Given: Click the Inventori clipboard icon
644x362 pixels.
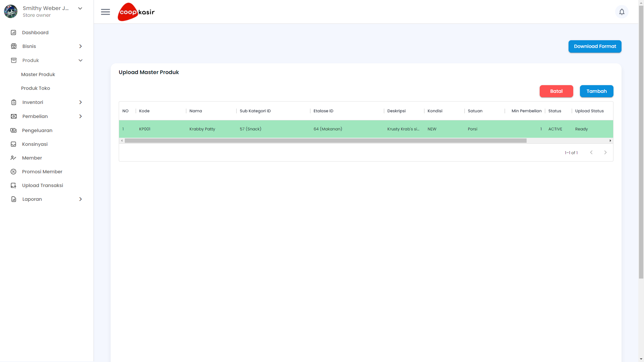Looking at the screenshot, I should click(14, 102).
